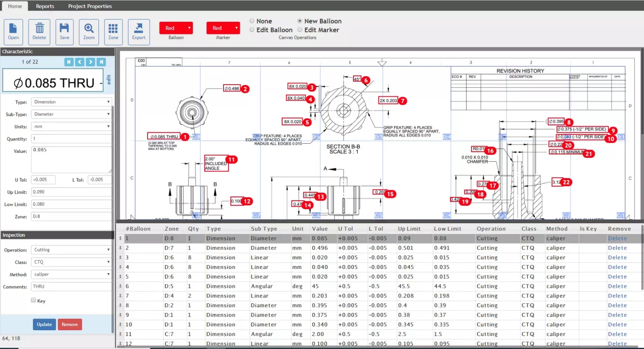Screen dimensions: 644x349
Task: Open the Red Balloon color picker
Action: click(176, 28)
